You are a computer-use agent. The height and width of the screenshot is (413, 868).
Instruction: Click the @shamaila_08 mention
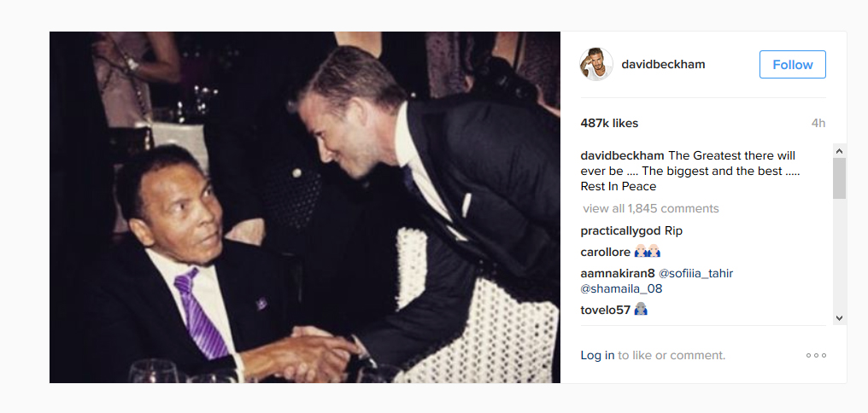(621, 289)
